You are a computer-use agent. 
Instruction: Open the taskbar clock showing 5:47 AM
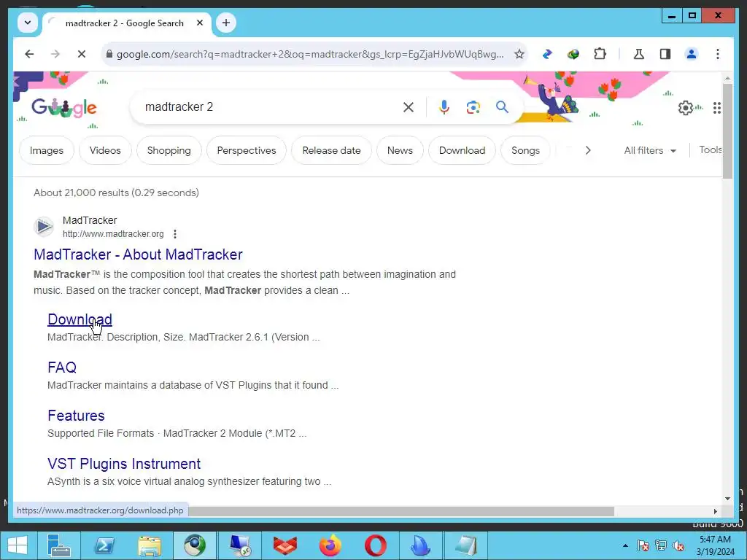coord(715,545)
